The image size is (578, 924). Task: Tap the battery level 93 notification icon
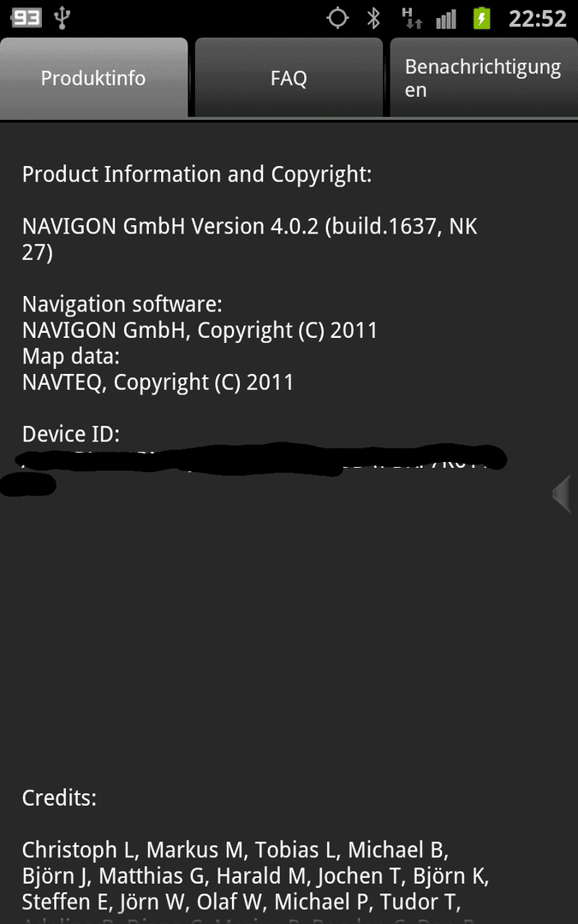point(27,18)
